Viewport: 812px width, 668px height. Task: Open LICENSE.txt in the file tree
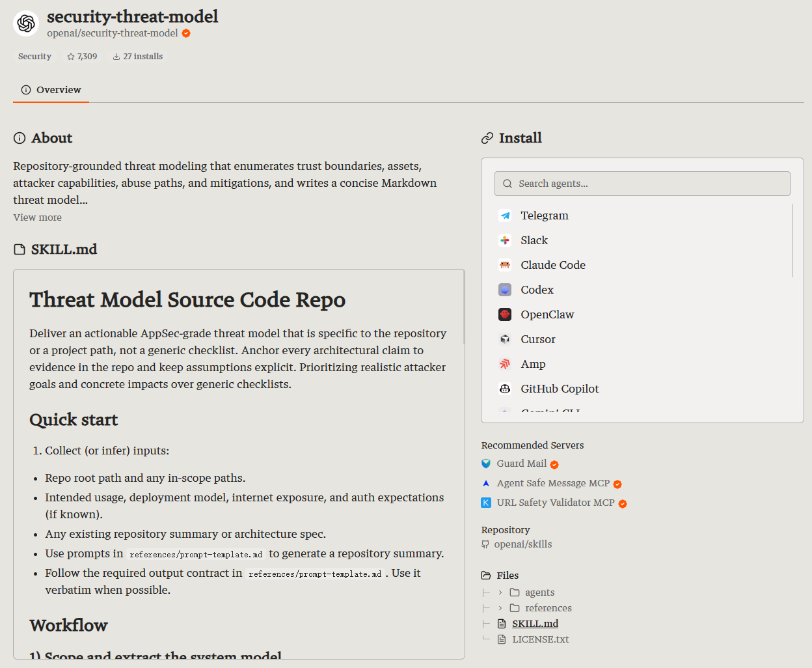point(540,639)
